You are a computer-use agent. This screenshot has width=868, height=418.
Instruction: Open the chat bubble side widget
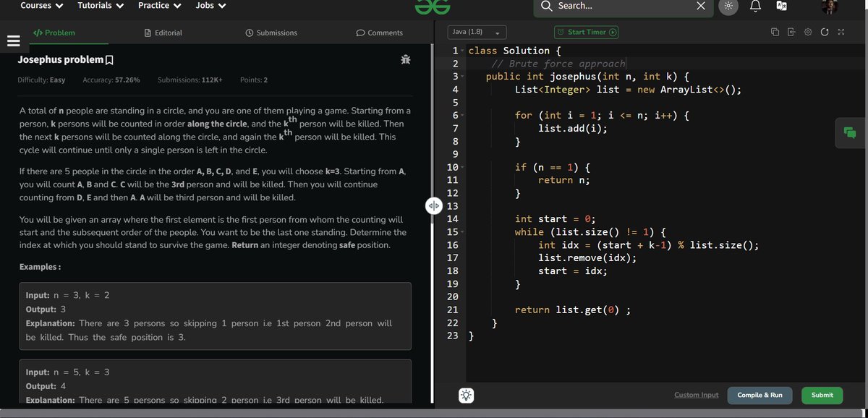tap(850, 132)
